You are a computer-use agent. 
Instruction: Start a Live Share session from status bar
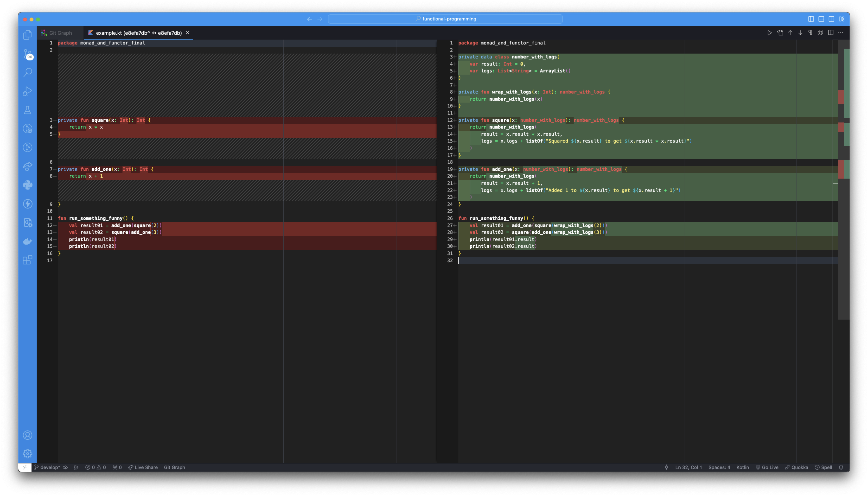point(143,467)
